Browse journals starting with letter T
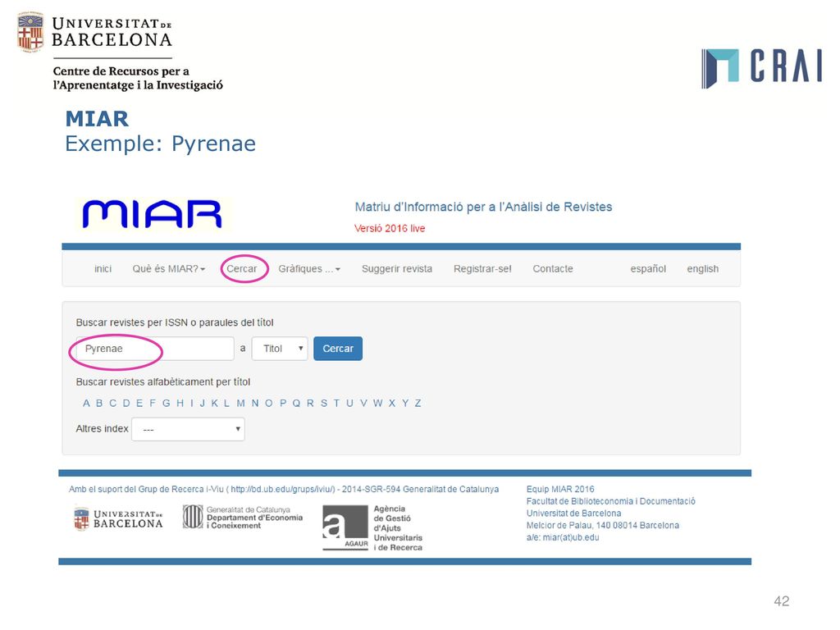840x630 pixels. click(x=336, y=404)
